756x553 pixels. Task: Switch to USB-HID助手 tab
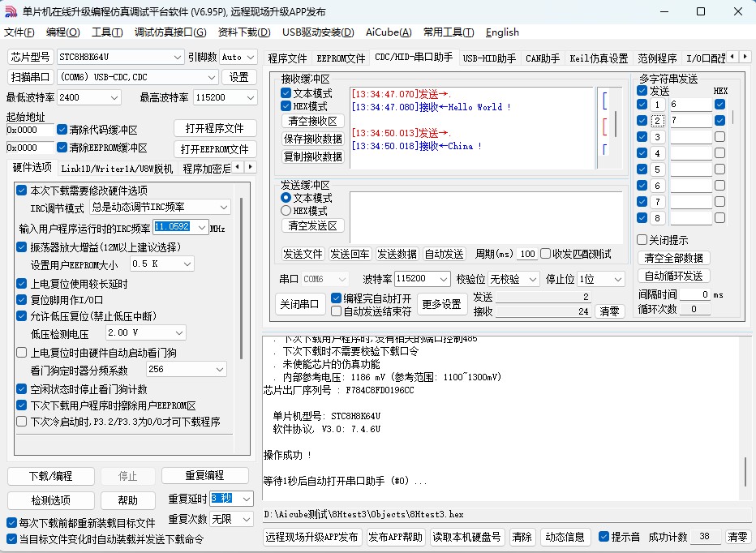pyautogui.click(x=489, y=58)
